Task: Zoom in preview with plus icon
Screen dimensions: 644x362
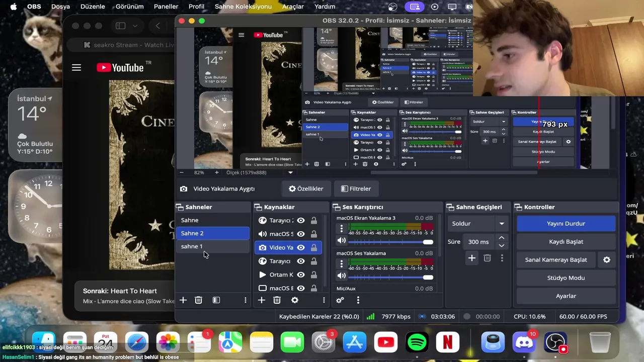Action: click(x=217, y=172)
